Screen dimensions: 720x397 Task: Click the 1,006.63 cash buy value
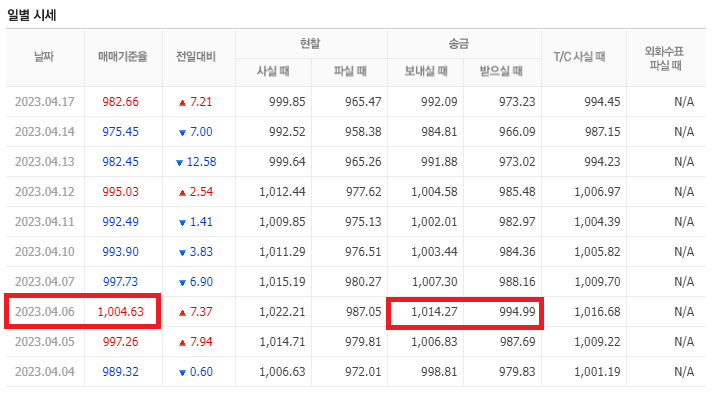click(x=282, y=372)
